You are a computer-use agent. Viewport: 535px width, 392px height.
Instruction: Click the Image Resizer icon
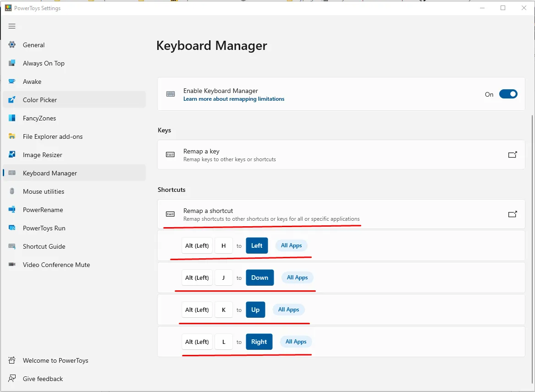click(12, 155)
